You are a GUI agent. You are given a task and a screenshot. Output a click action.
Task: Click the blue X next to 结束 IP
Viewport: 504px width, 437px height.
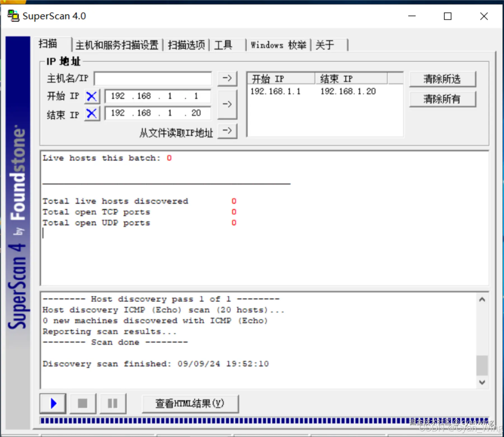pos(92,114)
